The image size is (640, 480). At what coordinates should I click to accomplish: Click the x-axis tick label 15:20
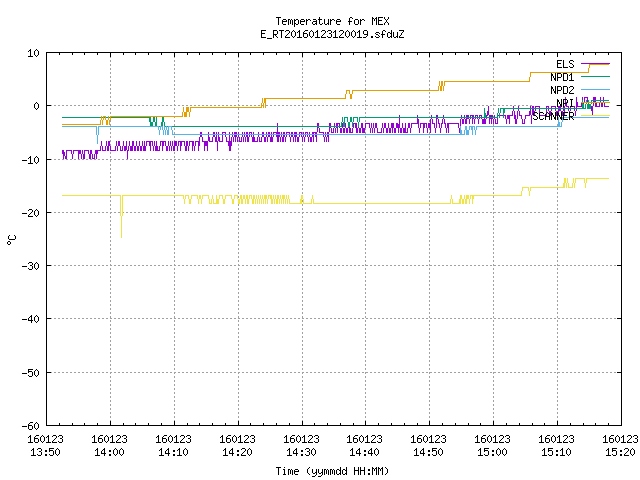pos(620,452)
